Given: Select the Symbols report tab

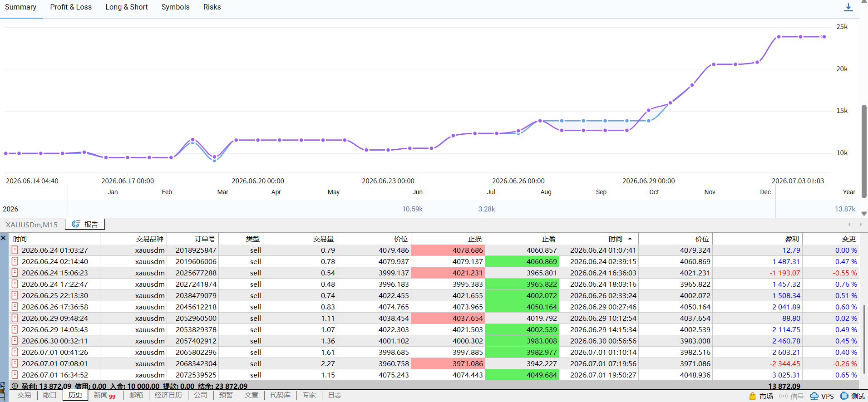Looking at the screenshot, I should pyautogui.click(x=176, y=7).
